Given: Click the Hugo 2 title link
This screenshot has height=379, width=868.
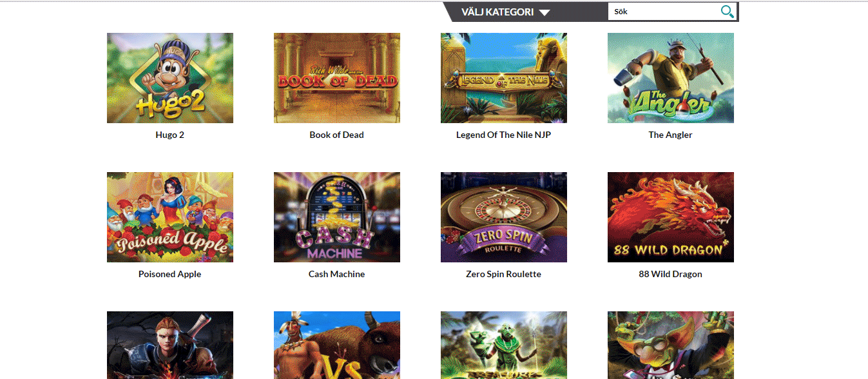Looking at the screenshot, I should click(170, 135).
